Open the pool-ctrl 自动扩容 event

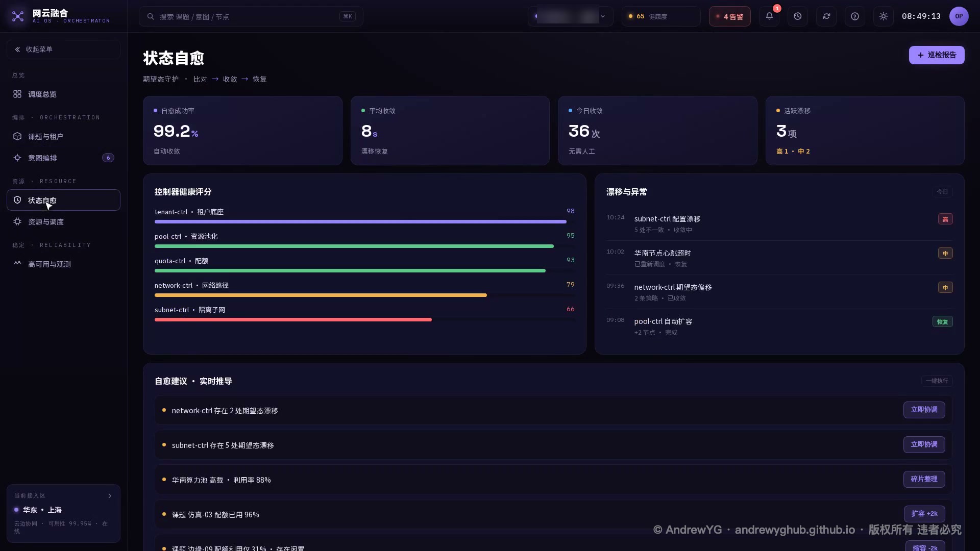point(779,326)
